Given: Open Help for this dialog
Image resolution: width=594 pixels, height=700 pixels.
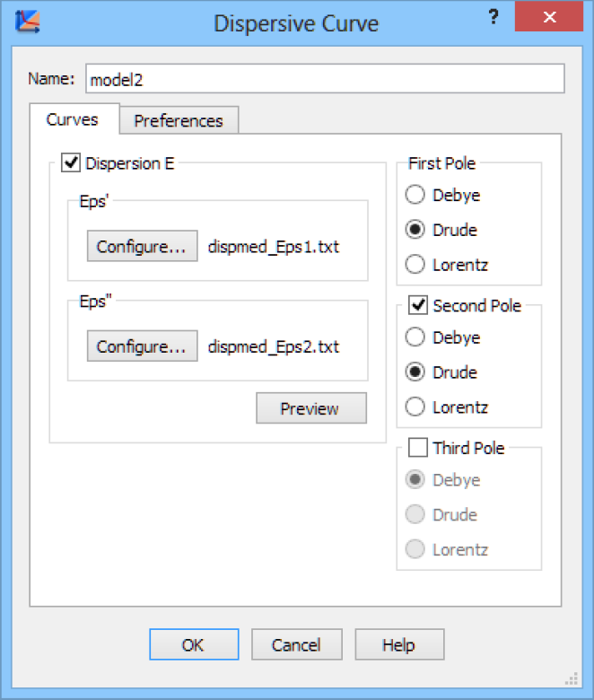Looking at the screenshot, I should (398, 644).
